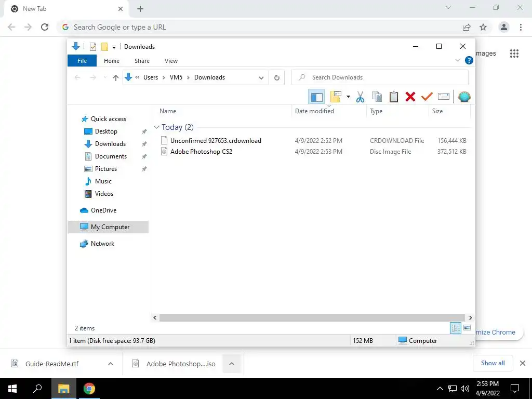
Task: Click the right arrow of horizontal scrollbar
Action: (x=470, y=317)
